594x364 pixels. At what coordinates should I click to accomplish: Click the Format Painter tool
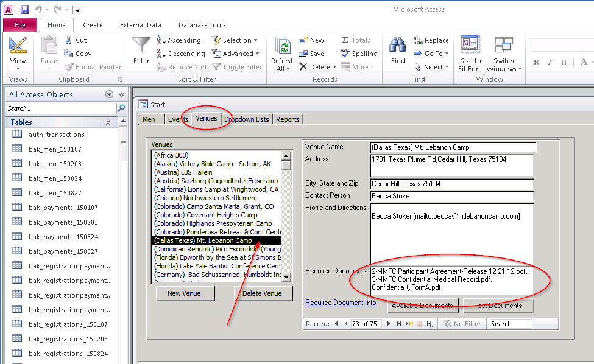(93, 67)
